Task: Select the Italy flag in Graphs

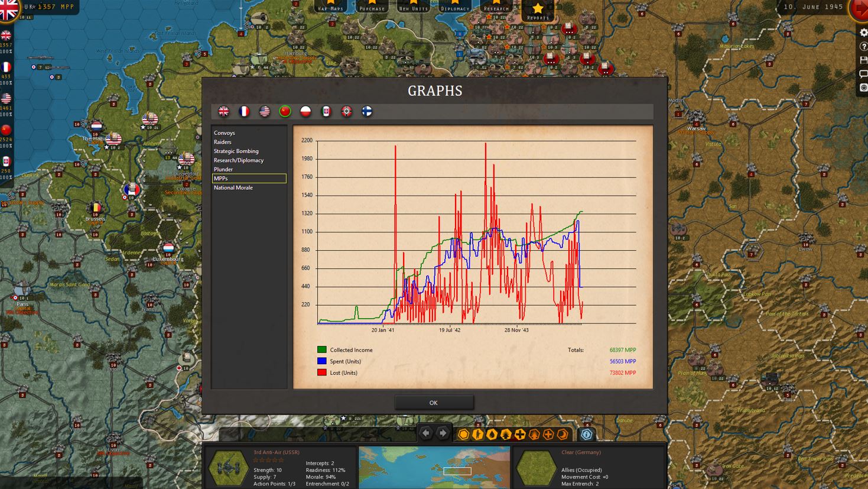Action: point(326,111)
